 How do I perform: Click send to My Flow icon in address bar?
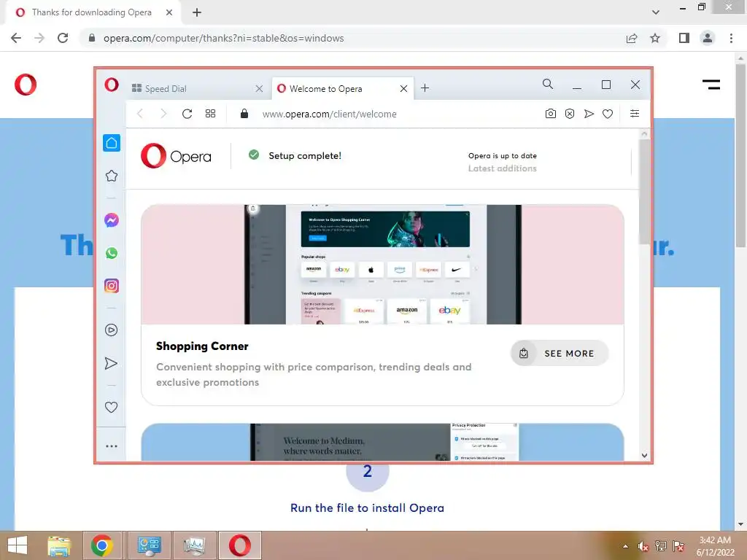(589, 114)
